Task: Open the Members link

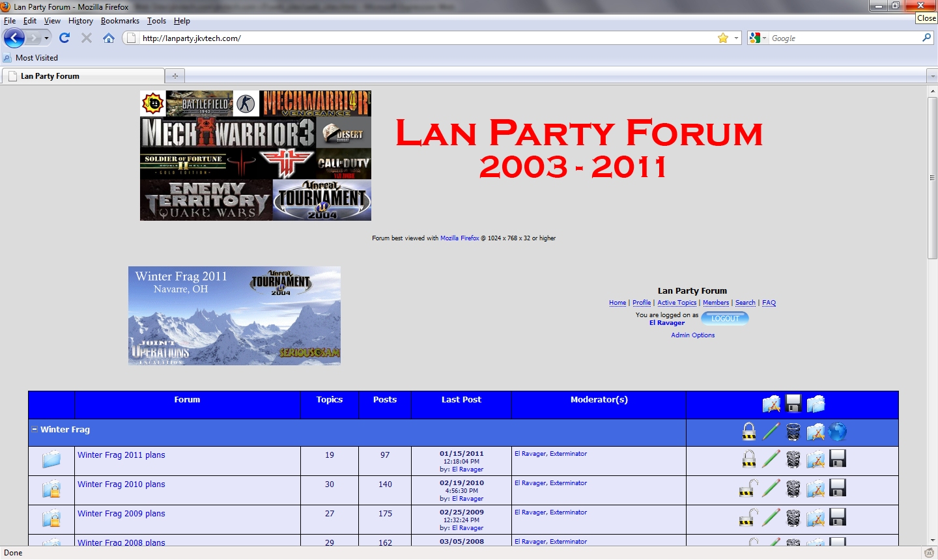Action: point(716,303)
